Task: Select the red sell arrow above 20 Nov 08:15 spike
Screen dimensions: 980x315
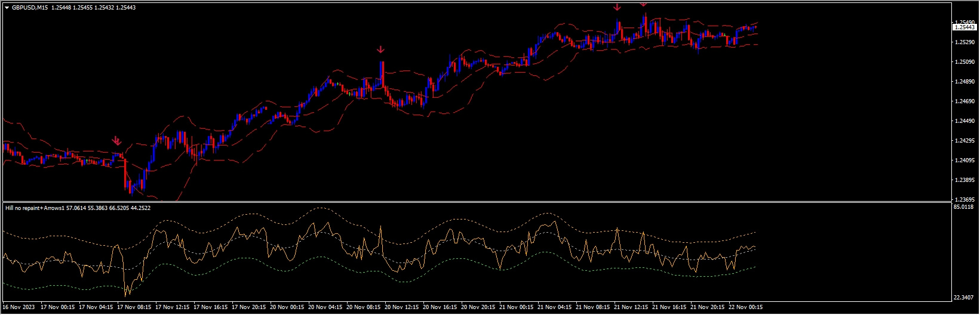Action: [x=380, y=50]
